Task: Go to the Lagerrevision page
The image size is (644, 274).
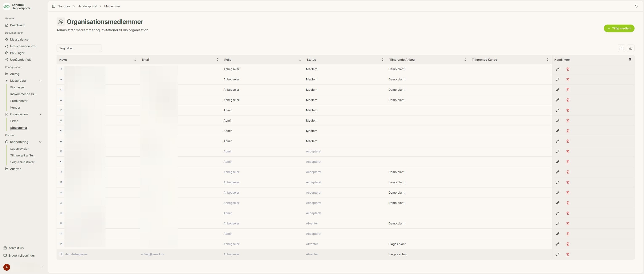Action: tap(20, 149)
